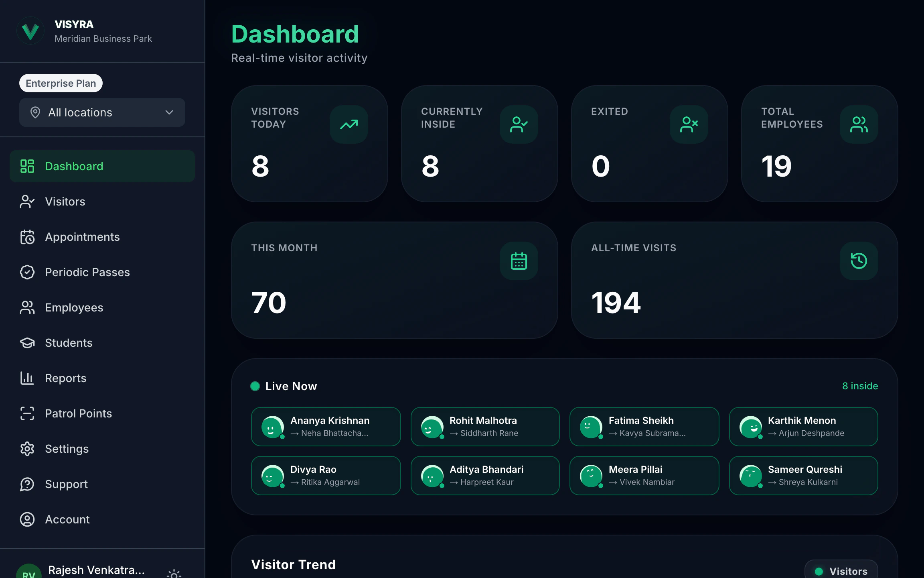The width and height of the screenshot is (924, 578).
Task: Open Settings page
Action: click(102, 449)
